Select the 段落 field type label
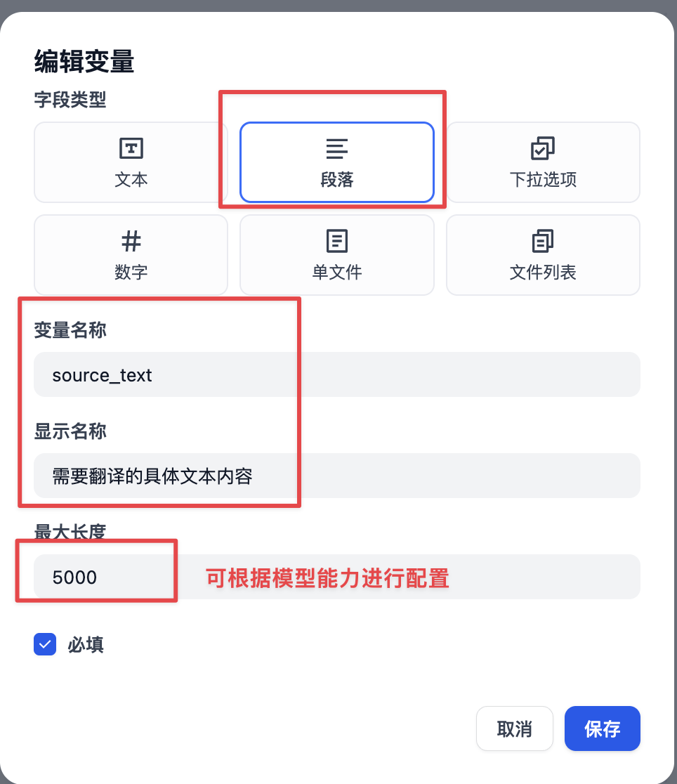The image size is (677, 784). pyautogui.click(x=336, y=180)
